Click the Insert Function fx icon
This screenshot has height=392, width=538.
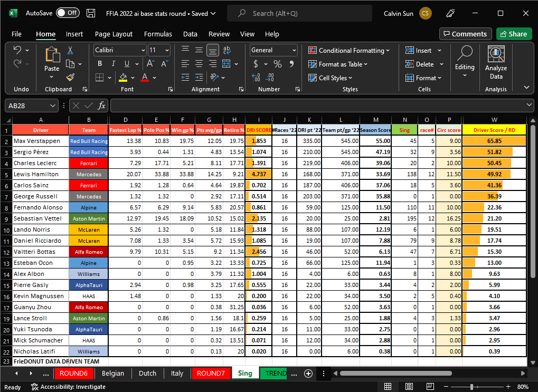coord(101,106)
